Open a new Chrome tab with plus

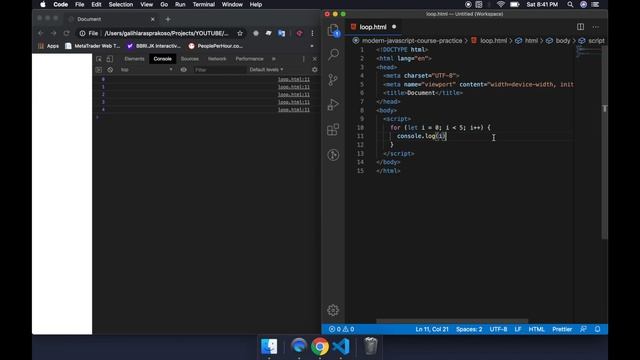click(x=168, y=19)
